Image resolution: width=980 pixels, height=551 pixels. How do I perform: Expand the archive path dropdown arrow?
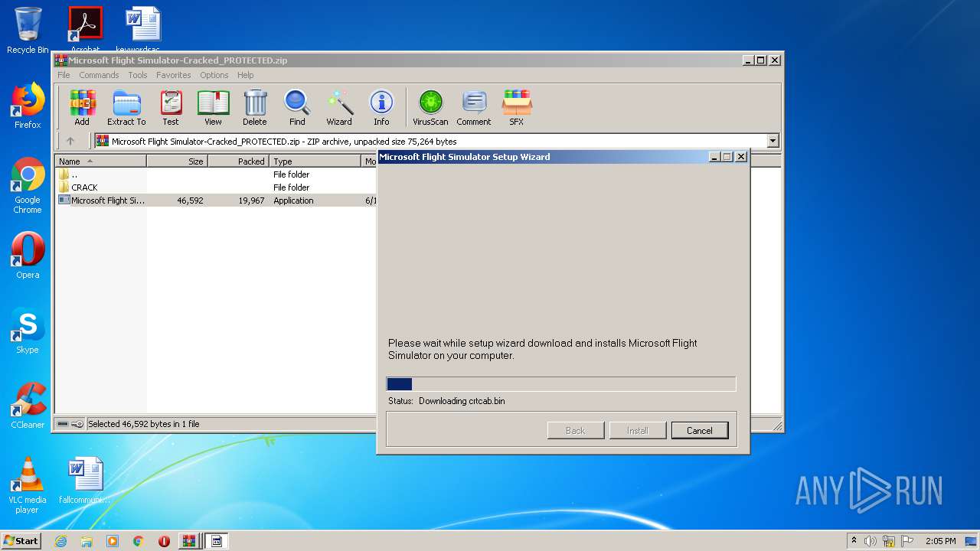(773, 141)
